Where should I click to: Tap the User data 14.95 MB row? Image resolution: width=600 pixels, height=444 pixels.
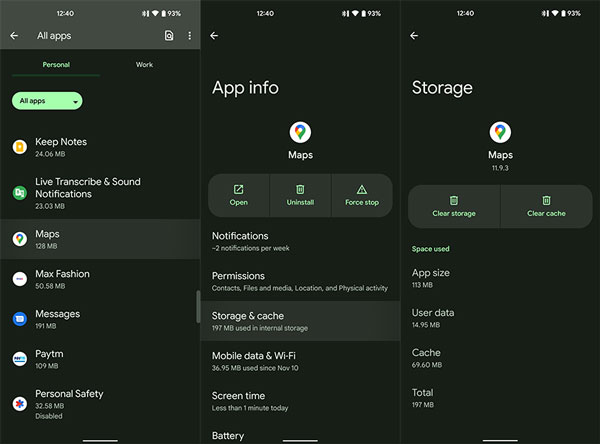point(500,318)
